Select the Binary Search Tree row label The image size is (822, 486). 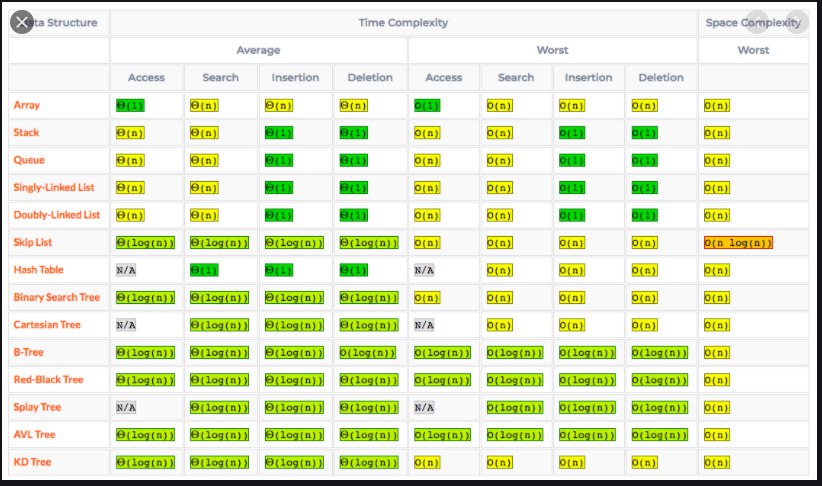pyautogui.click(x=57, y=297)
